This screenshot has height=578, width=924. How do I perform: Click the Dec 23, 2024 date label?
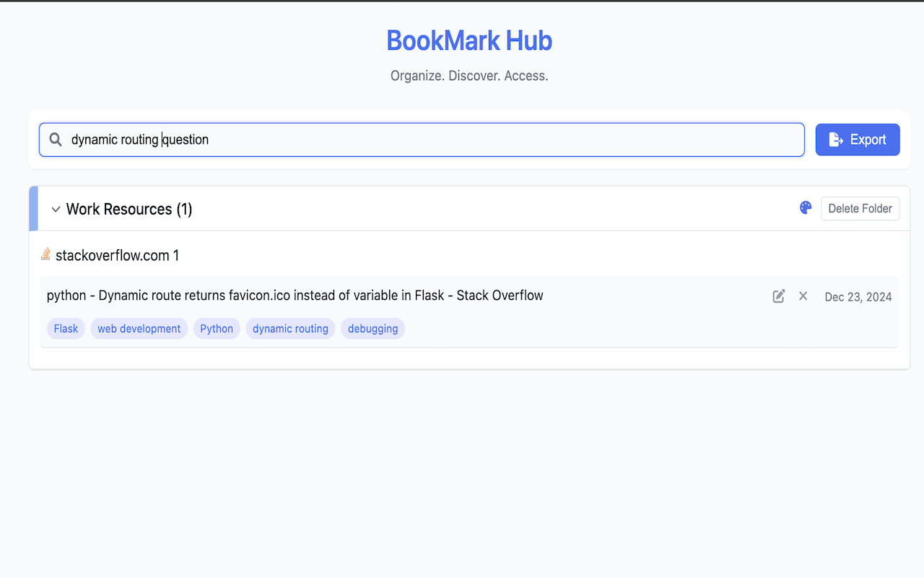coord(858,296)
